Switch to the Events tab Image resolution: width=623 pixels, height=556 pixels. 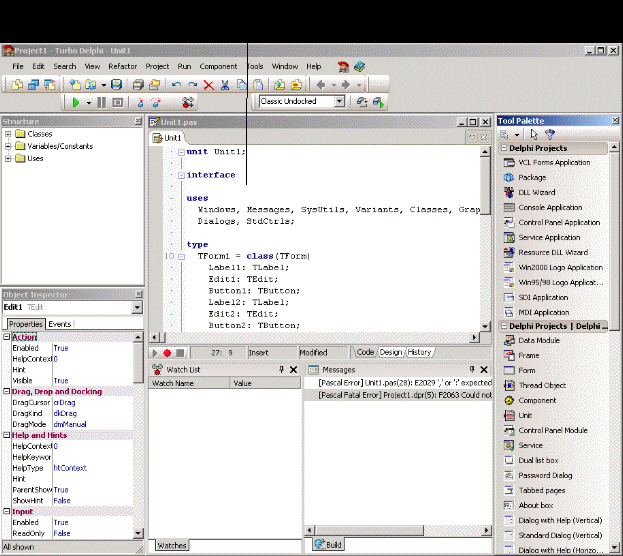[60, 324]
